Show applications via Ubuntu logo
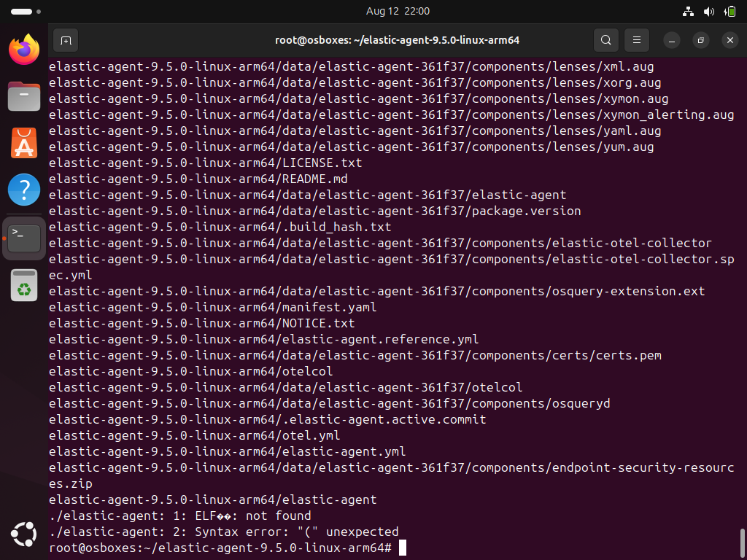Screen dimensions: 747x560 point(24,534)
